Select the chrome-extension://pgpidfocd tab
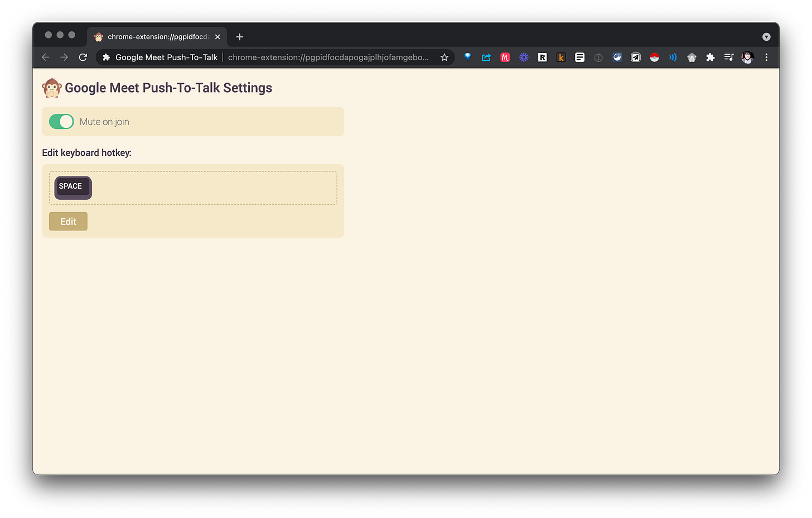Viewport: 812px width, 518px height. (157, 37)
